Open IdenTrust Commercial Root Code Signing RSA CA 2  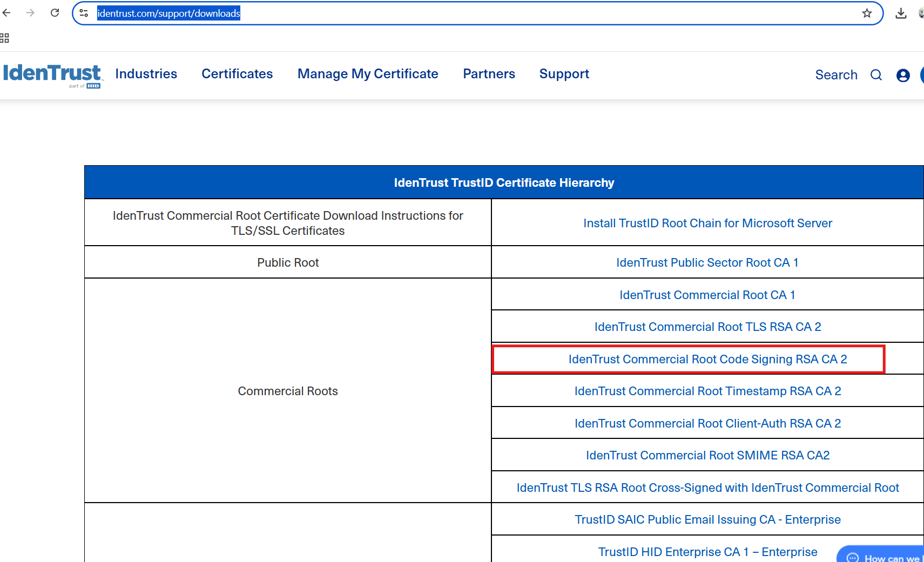tap(707, 359)
